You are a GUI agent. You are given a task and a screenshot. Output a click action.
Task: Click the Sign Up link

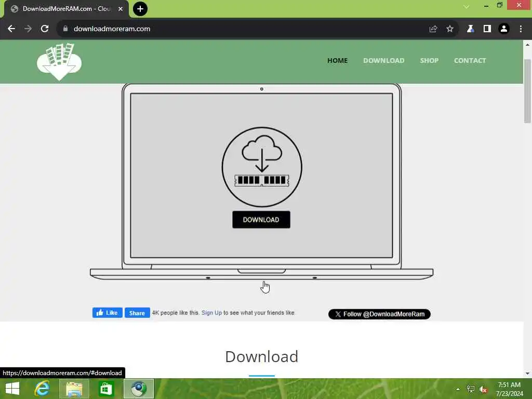tap(212, 313)
